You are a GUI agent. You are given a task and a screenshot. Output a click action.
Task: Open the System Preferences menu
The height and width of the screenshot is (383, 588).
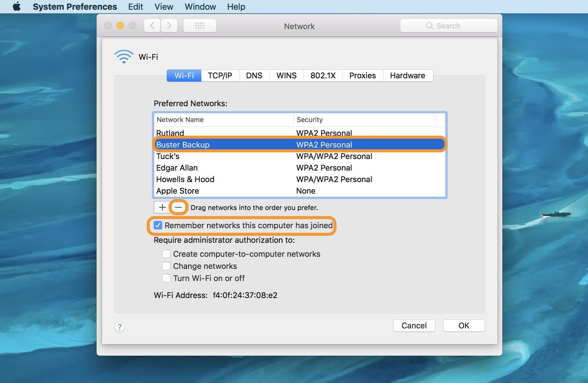pyautogui.click(x=75, y=7)
